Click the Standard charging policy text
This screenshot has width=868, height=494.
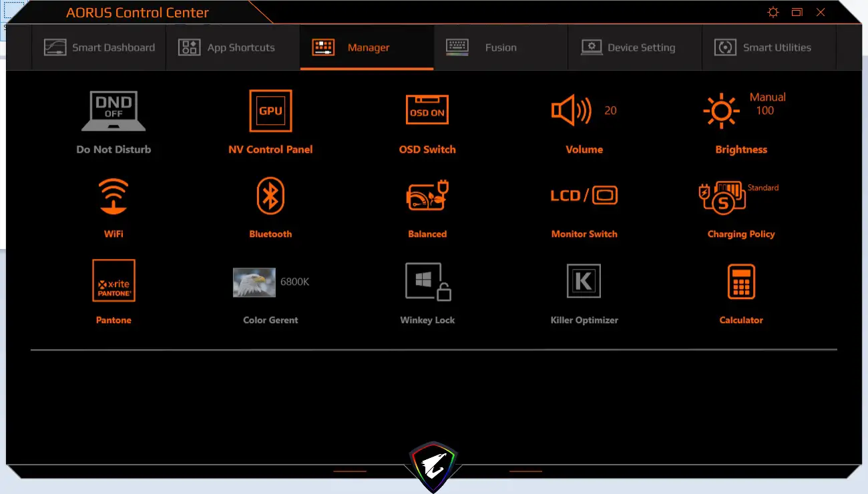(763, 188)
